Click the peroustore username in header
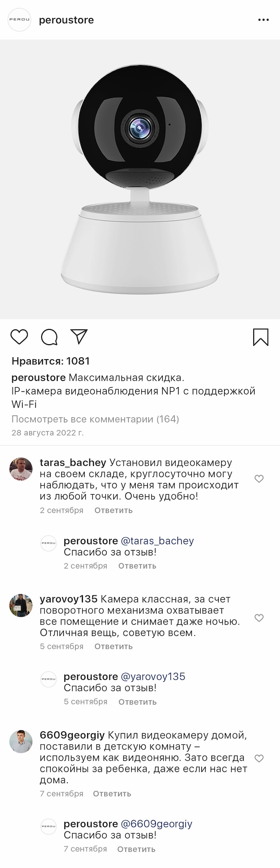280x868 pixels. point(66,20)
